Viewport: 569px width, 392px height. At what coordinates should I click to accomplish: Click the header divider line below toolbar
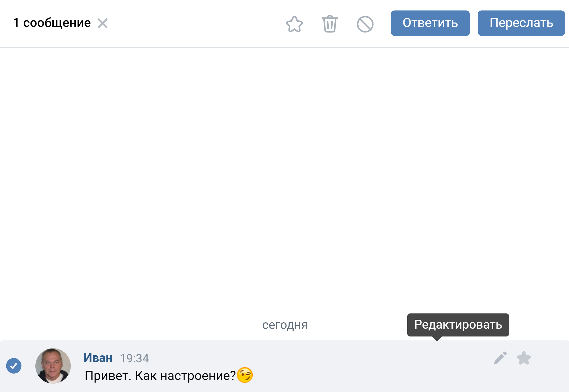(x=284, y=47)
